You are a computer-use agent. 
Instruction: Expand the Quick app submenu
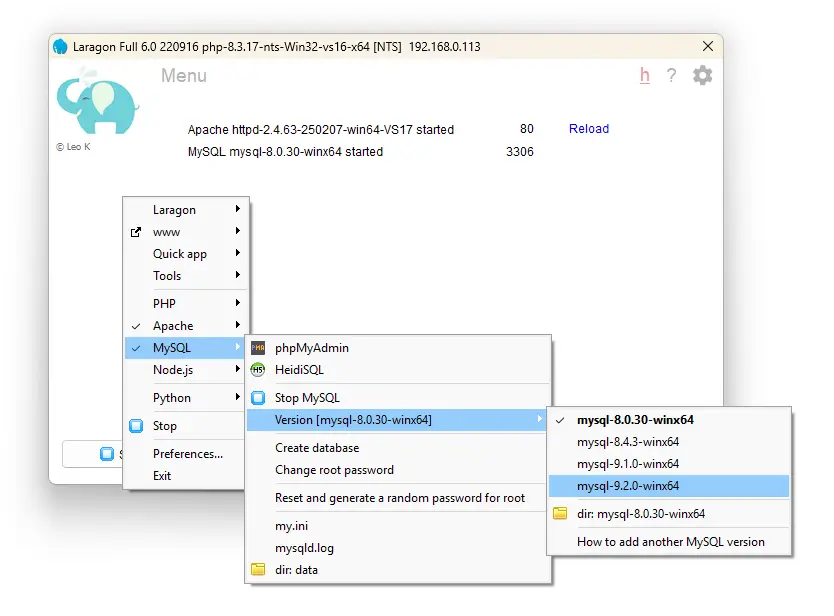point(185,254)
